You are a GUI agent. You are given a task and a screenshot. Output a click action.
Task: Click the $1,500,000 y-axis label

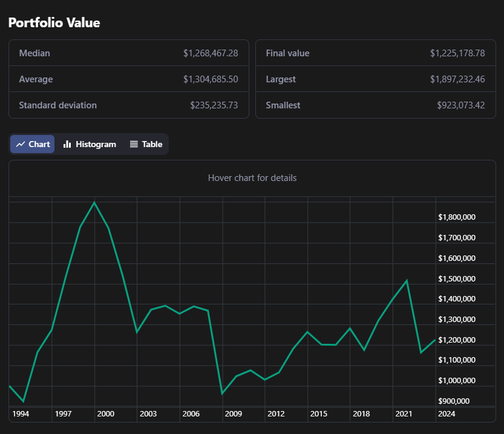pos(456,279)
